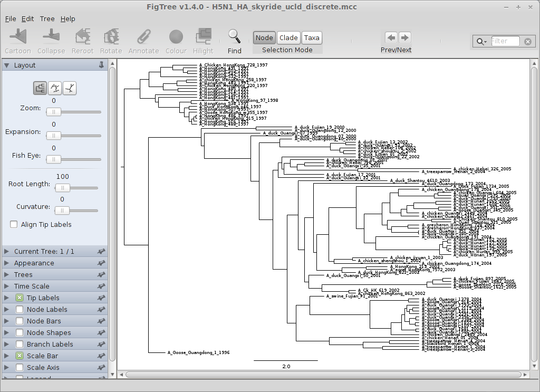This screenshot has width=540, height=392.
Task: Open the Tree menu
Action: coord(47,18)
